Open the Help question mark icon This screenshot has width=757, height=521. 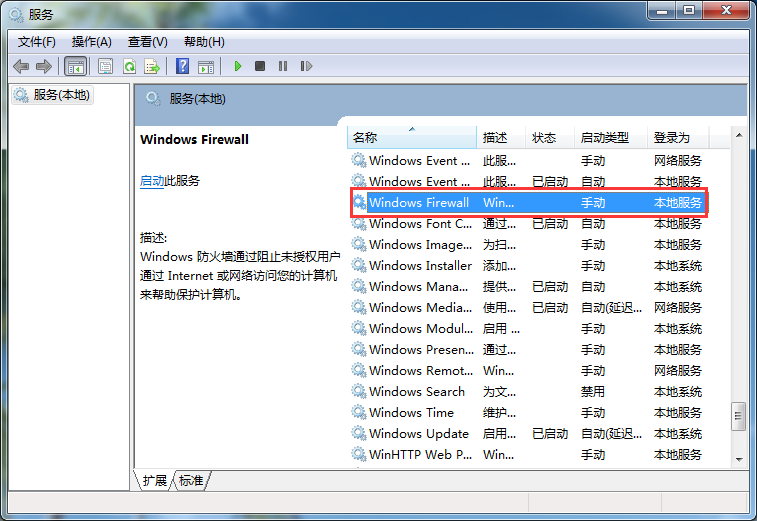pyautogui.click(x=182, y=66)
